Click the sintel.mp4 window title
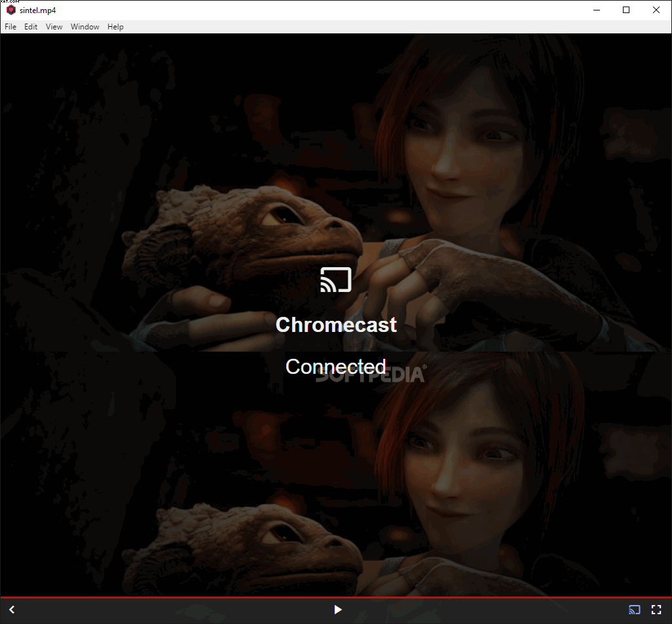 [x=38, y=10]
